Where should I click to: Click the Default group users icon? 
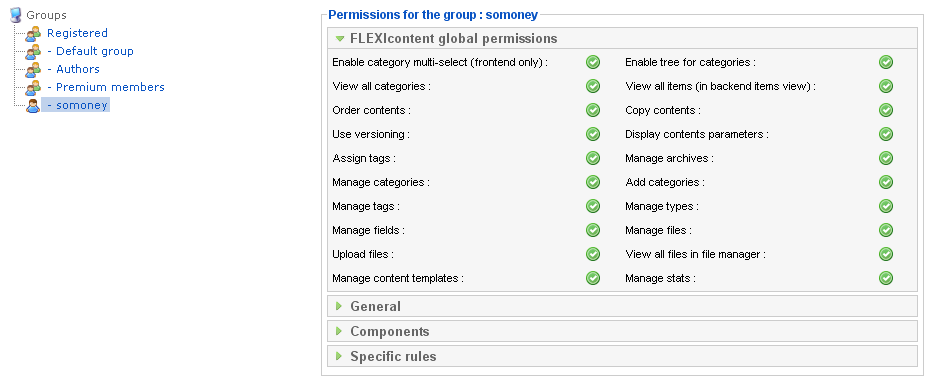(x=33, y=51)
